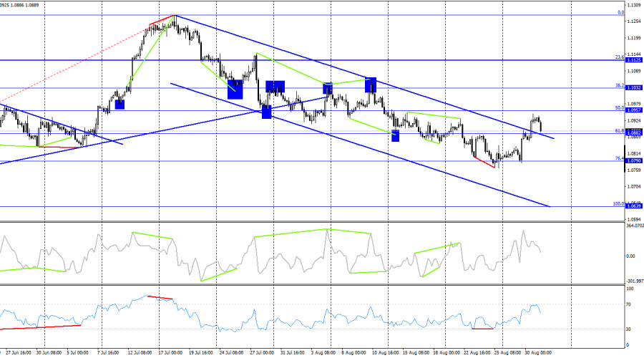This screenshot has width=644, height=358.
Task: Click the RSI 30 level scale value
Action: click(628, 329)
